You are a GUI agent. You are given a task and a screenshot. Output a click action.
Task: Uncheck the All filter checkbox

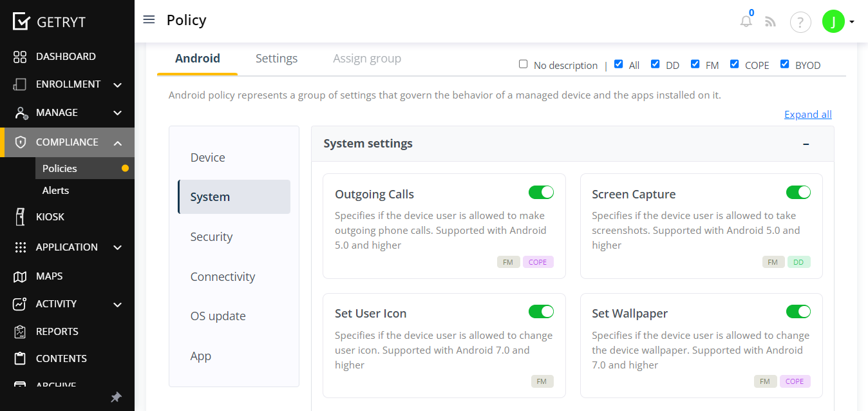[618, 64]
